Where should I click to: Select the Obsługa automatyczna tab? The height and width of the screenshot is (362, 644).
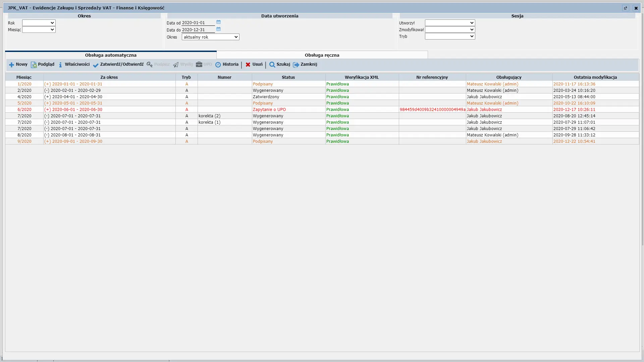(111, 55)
